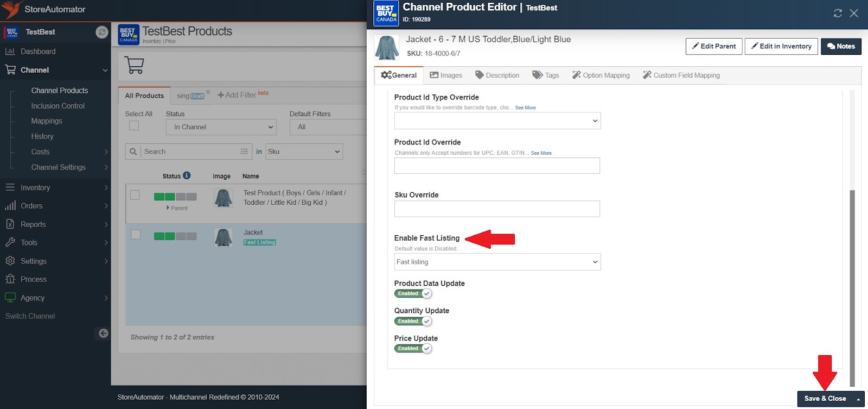
Task: Click the Sku Override input field
Action: (x=497, y=209)
